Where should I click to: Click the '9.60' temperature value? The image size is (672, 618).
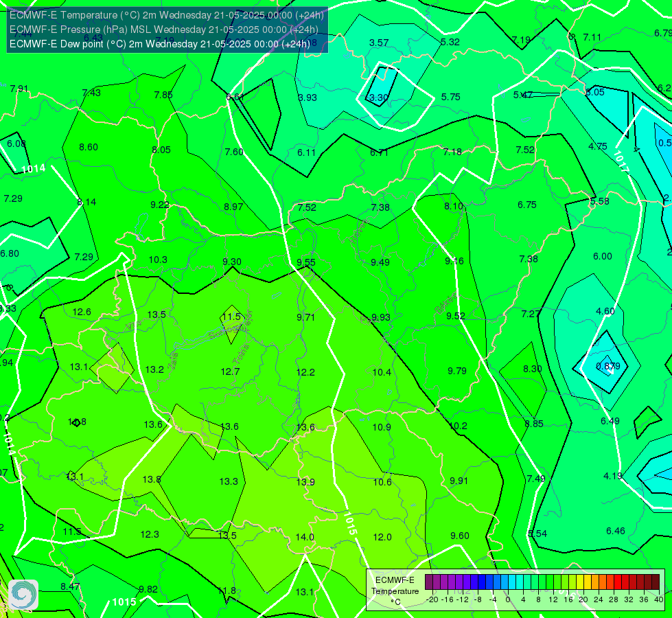pos(460,536)
